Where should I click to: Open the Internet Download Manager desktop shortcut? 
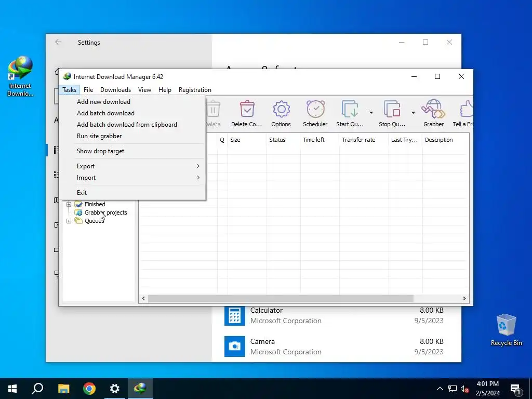(20, 76)
